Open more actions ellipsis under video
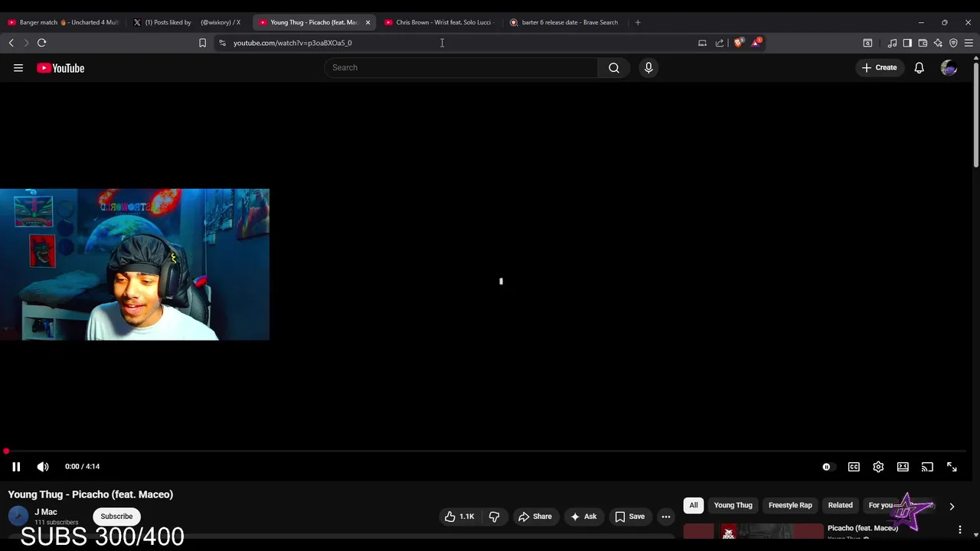 [x=666, y=517]
